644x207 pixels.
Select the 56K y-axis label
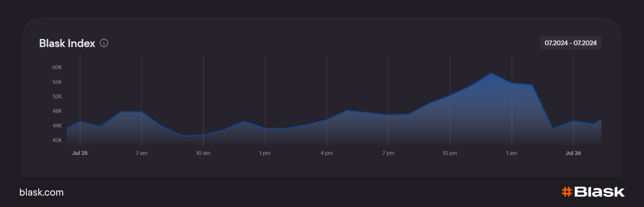(57, 82)
